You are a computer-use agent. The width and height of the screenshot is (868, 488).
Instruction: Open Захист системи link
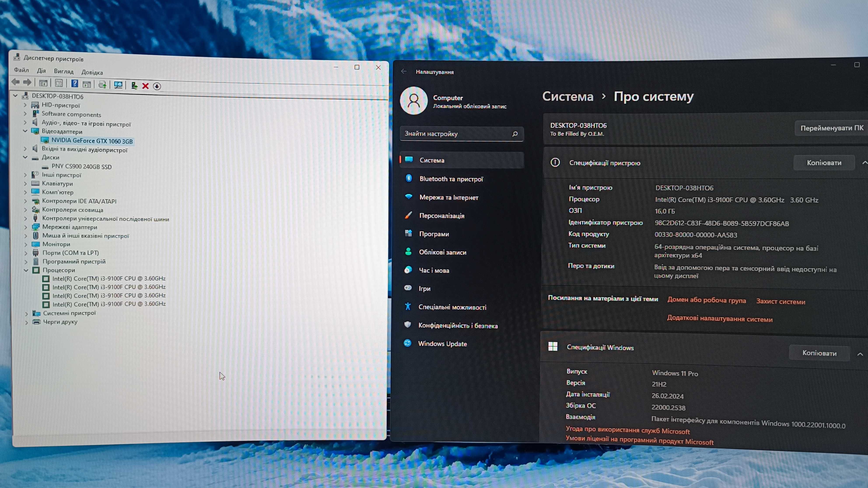(781, 302)
